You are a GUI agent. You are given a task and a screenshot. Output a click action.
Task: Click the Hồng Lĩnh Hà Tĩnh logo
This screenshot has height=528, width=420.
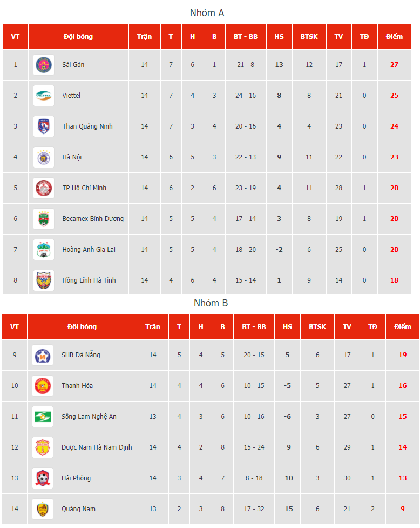44,280
